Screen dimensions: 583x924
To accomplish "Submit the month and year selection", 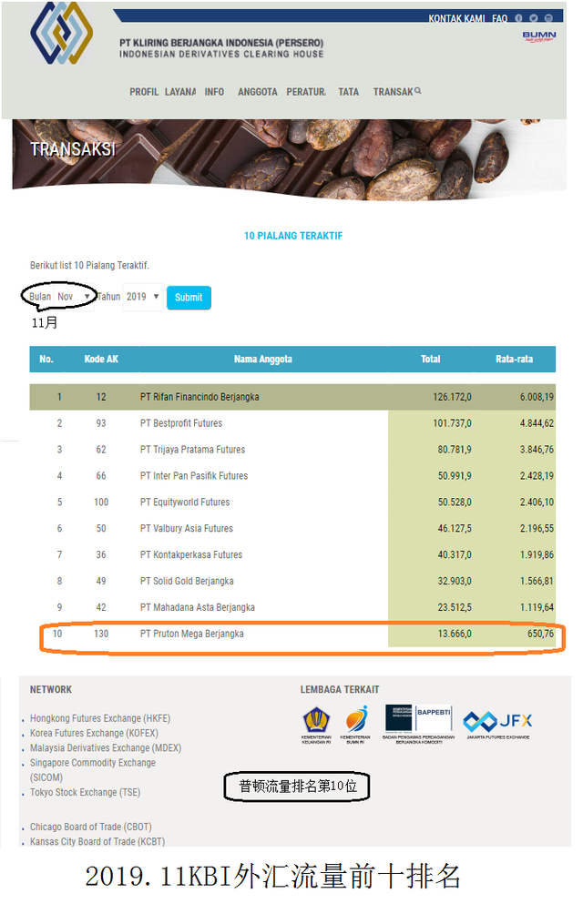I will (x=189, y=298).
